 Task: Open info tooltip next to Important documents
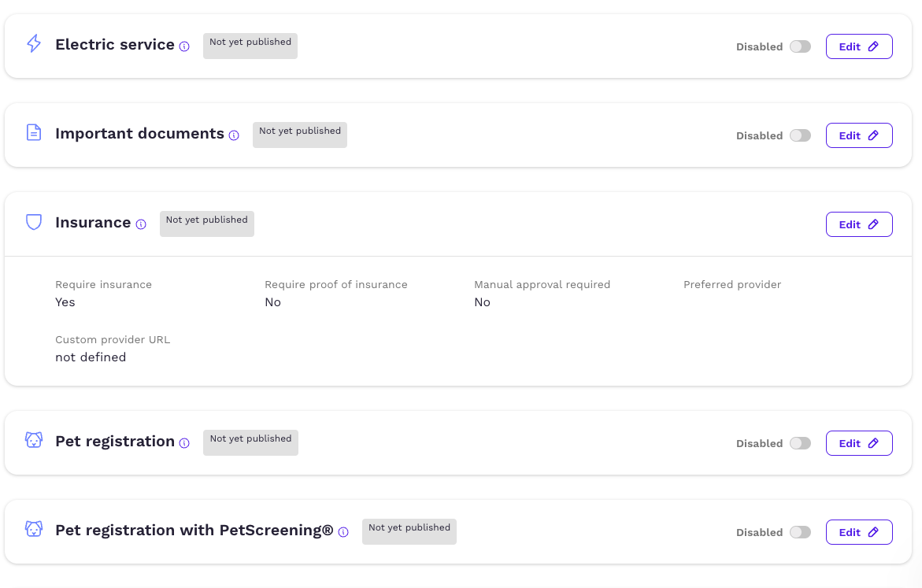coord(234,135)
